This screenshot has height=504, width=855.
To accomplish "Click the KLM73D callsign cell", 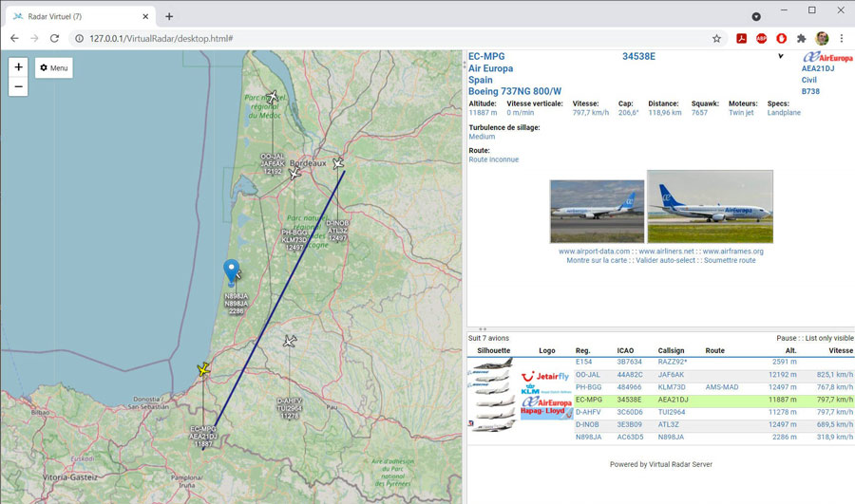I will pyautogui.click(x=672, y=387).
